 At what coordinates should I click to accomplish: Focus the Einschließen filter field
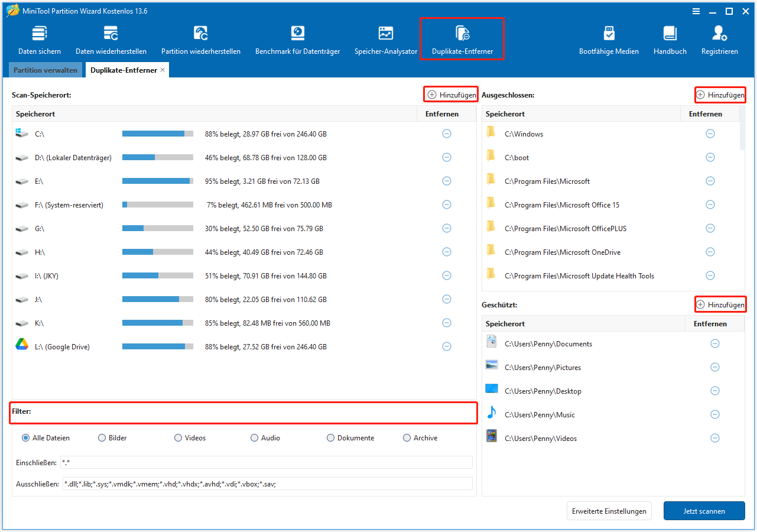click(x=267, y=462)
